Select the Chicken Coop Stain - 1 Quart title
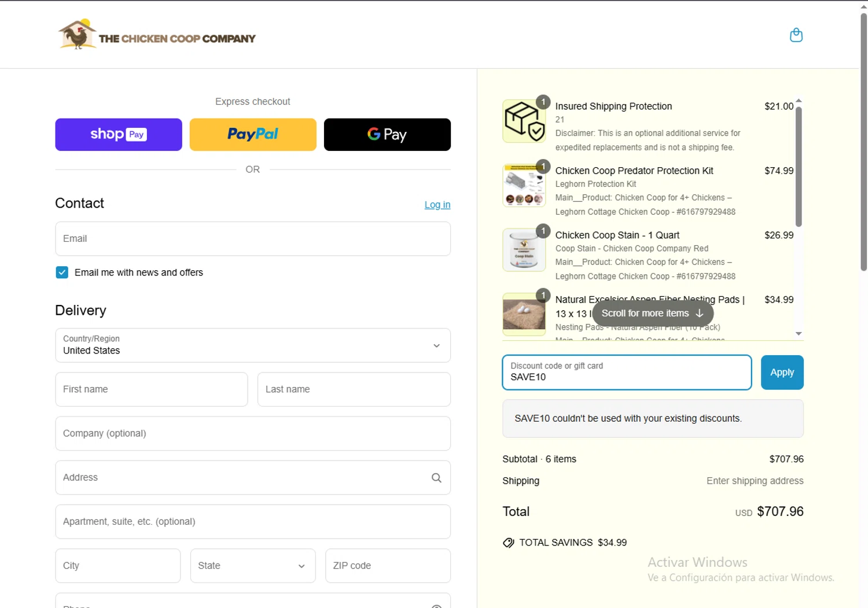 [x=617, y=235]
